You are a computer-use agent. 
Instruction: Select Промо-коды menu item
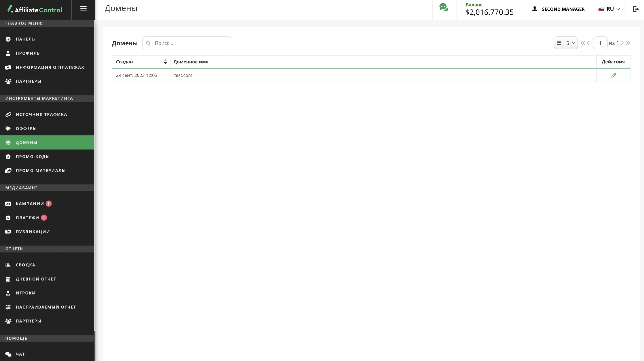point(33,157)
